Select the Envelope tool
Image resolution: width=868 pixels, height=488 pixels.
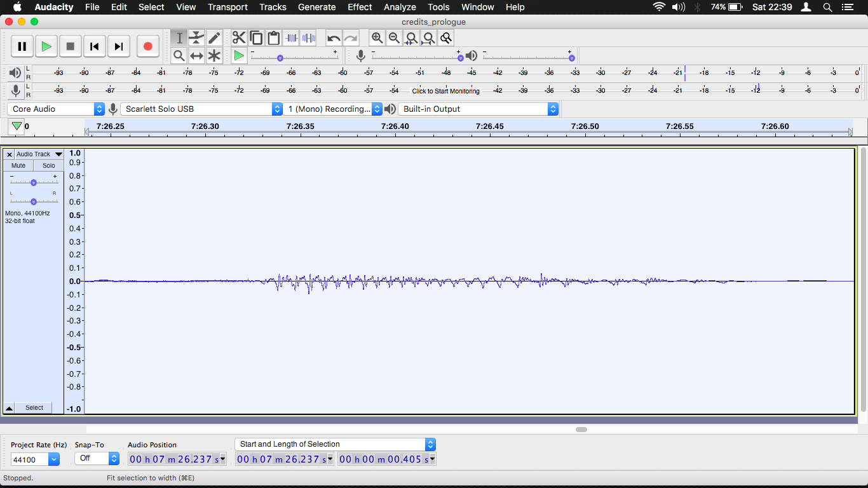(x=197, y=38)
